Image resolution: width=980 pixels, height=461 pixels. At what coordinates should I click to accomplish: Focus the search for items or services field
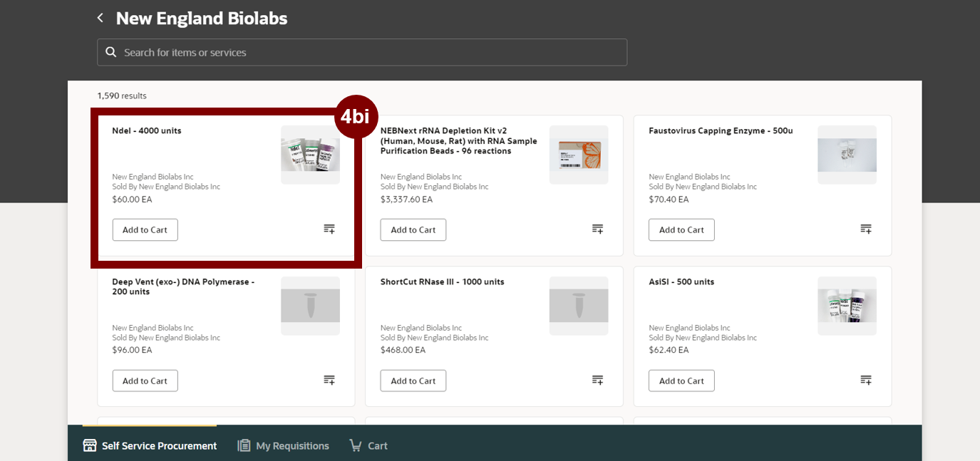coord(371,52)
